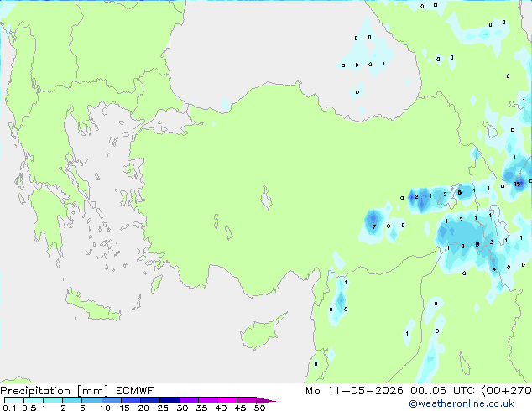Click the legend label '10'
This screenshot has height=411, width=532.
tap(105, 408)
